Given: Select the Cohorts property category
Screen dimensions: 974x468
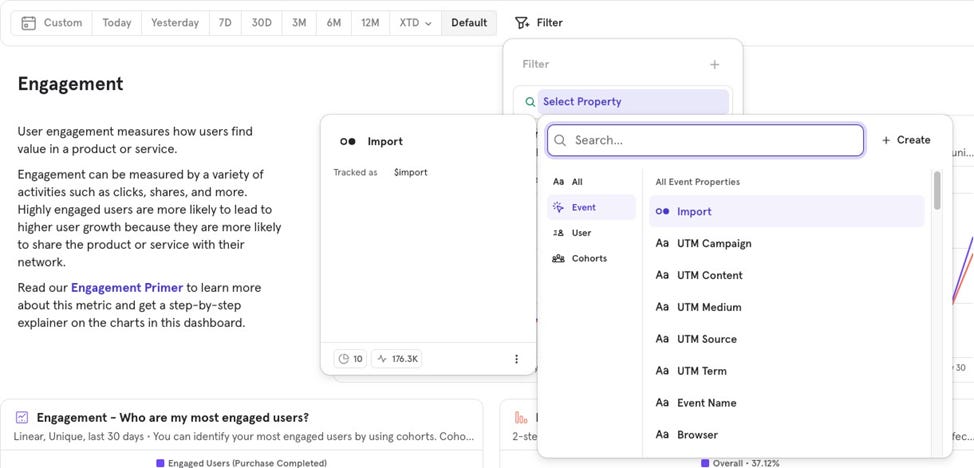Looking at the screenshot, I should pyautogui.click(x=591, y=259).
